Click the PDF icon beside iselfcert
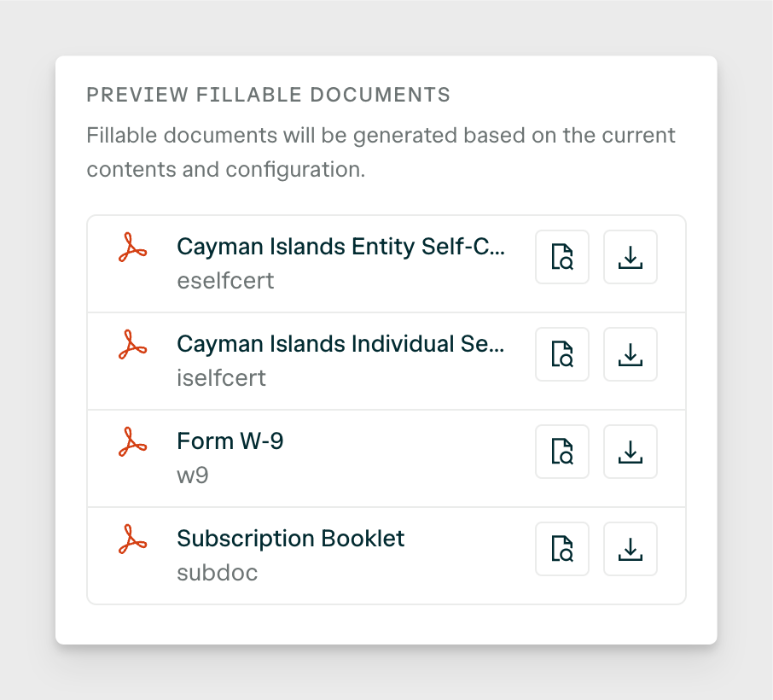The image size is (773, 700). [132, 344]
